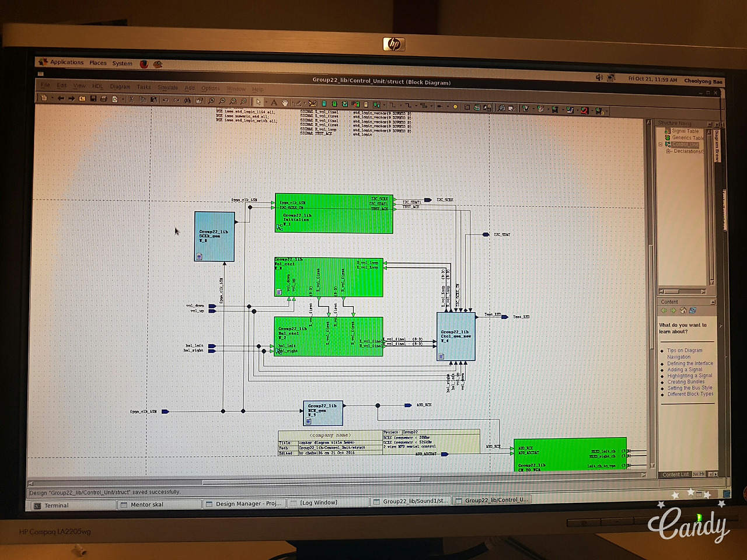Open the System menu in top panel
The width and height of the screenshot is (747, 560).
coord(123,64)
